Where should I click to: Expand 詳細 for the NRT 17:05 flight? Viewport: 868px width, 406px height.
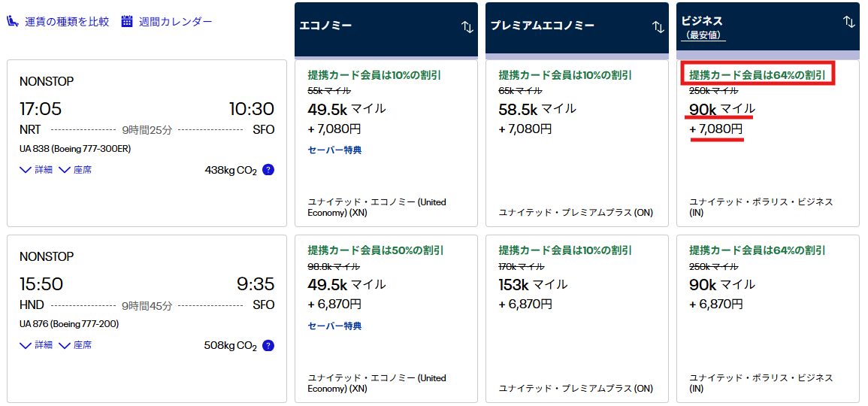pyautogui.click(x=36, y=170)
